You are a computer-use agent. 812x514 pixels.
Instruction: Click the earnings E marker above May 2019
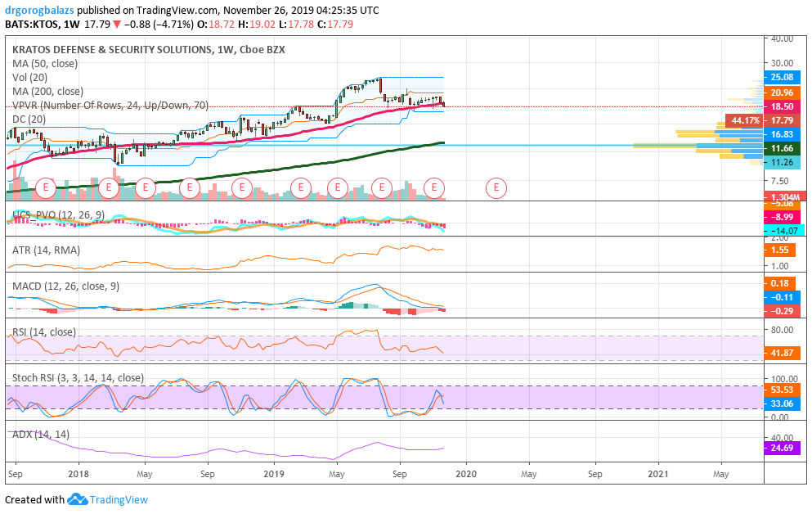338,187
